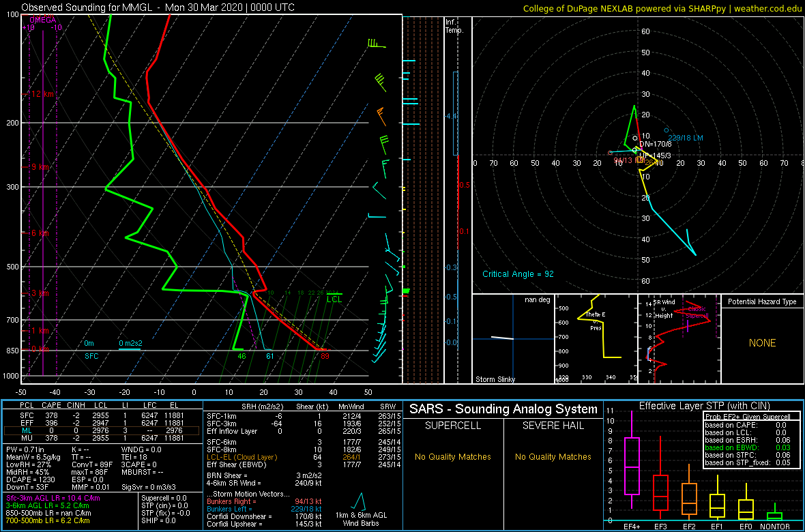The width and height of the screenshot is (805, 532).
Task: Click the 94/13 RM hodograph label
Action: pos(629,160)
